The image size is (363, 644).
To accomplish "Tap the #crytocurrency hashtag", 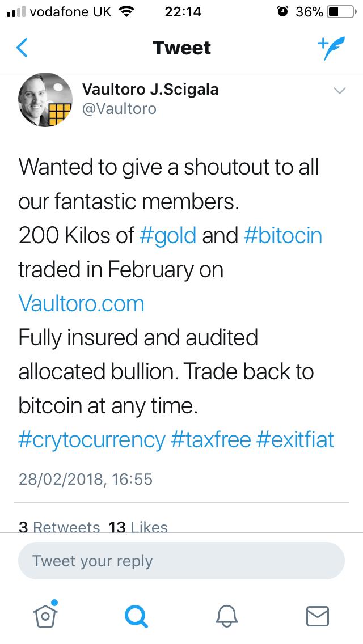I will point(92,439).
